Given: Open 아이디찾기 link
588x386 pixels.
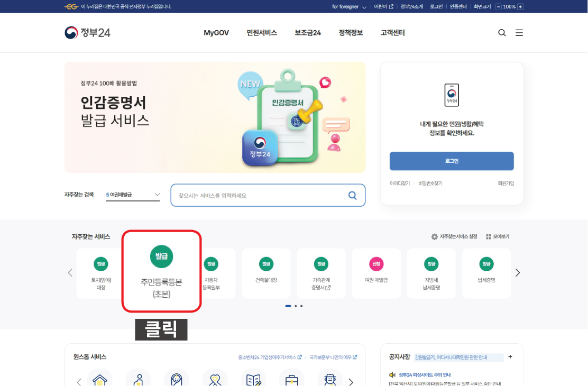Looking at the screenshot, I should click(400, 183).
